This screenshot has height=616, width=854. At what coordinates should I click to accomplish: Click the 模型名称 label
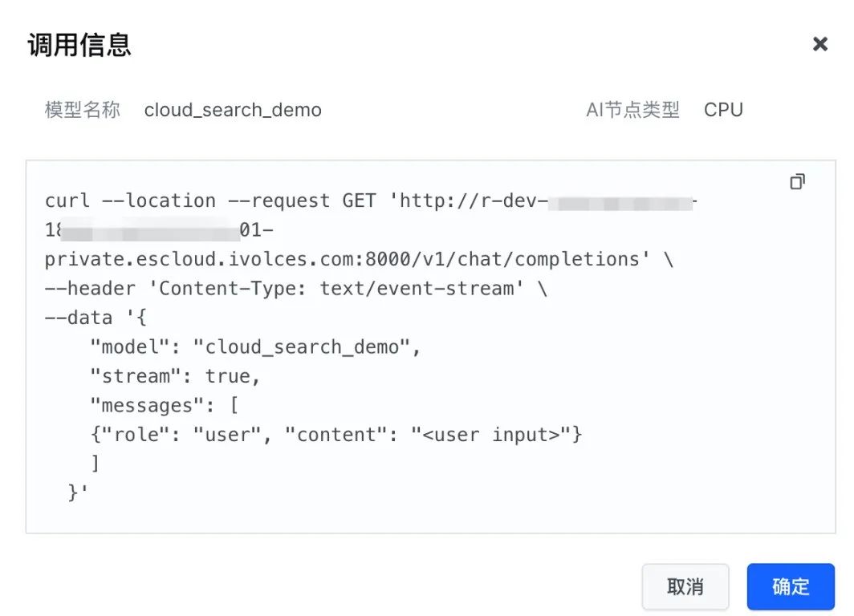(x=83, y=110)
